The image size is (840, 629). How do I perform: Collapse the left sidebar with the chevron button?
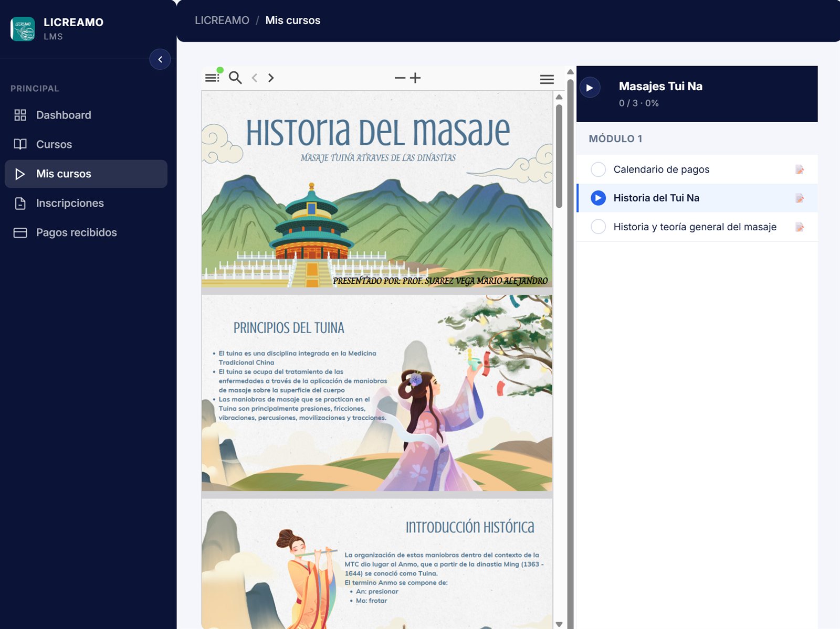point(160,59)
